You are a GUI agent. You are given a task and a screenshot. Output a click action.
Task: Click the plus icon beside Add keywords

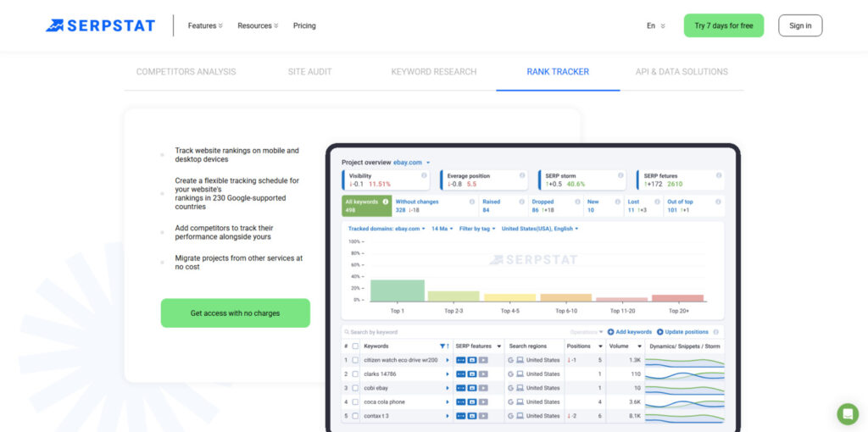coord(610,332)
